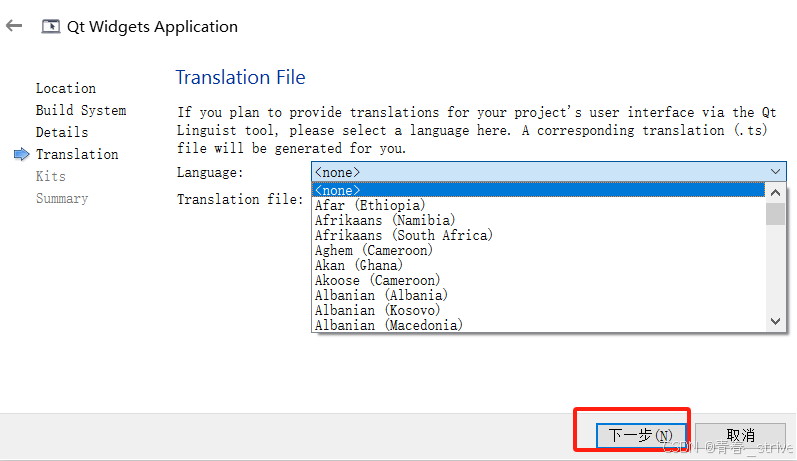
Task: Pick Akan (Ghana) language option
Action: (538, 265)
